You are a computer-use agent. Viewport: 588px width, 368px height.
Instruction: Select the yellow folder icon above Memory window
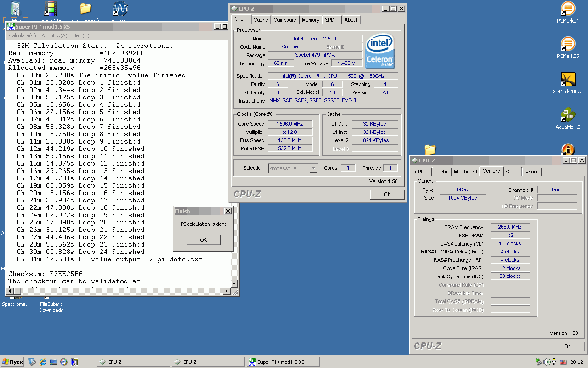pos(430,149)
